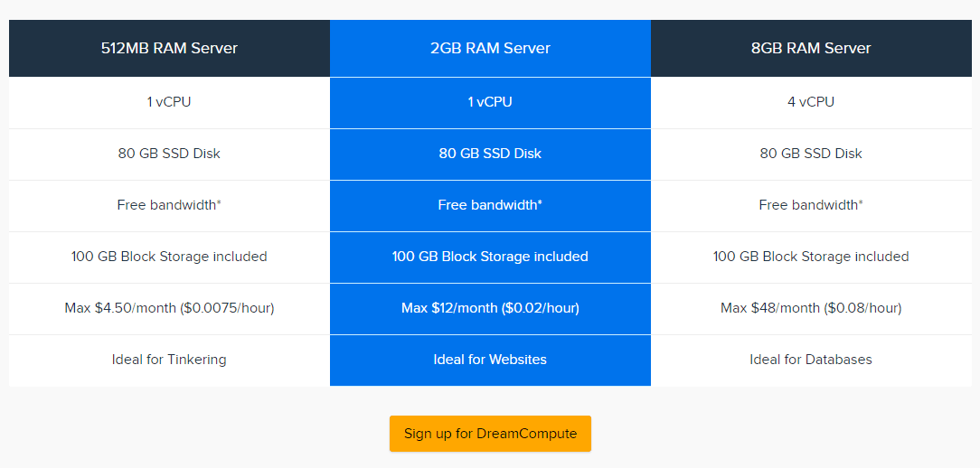
Task: Click 100 GB Block Storage in 2GB column
Action: pos(490,257)
